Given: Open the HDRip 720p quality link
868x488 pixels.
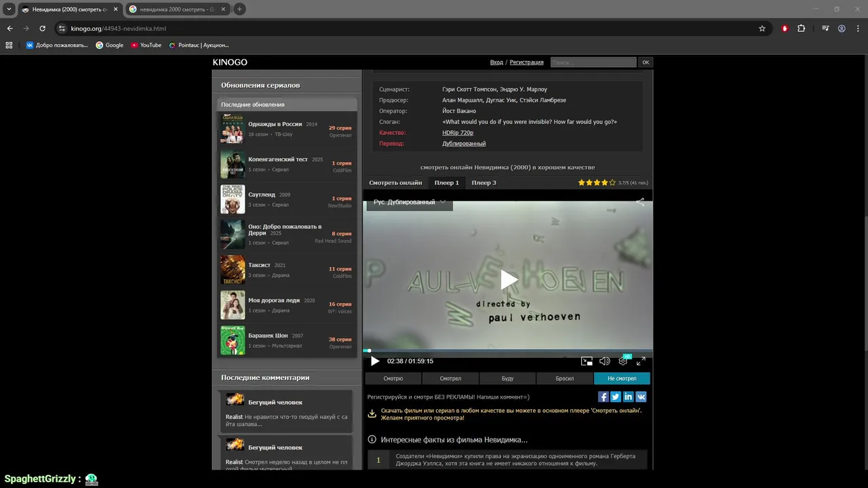Looking at the screenshot, I should [458, 133].
